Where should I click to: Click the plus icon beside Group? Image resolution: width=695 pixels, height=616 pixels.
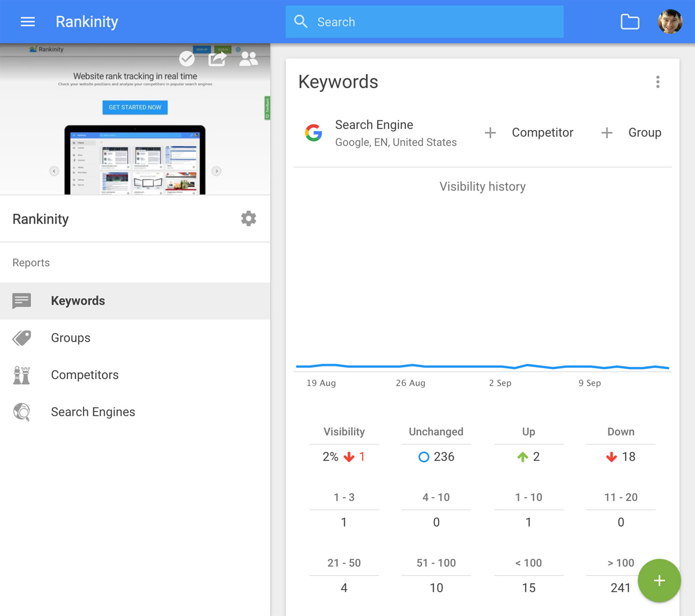click(607, 133)
